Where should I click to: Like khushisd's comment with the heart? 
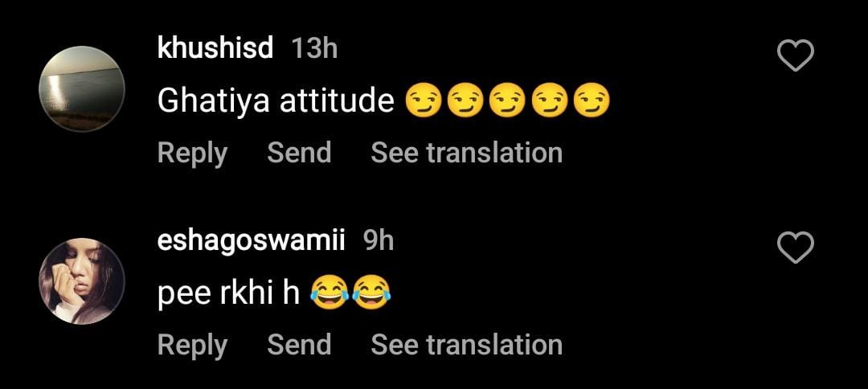coord(796,56)
